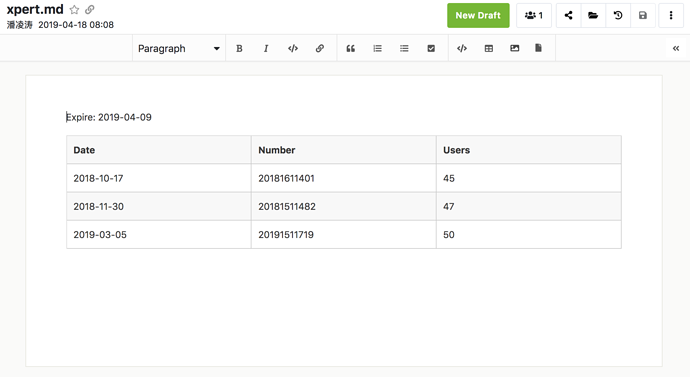Click the modified timestamp 2019-04-18 08:08
This screenshot has height=377, width=690.
pos(76,25)
